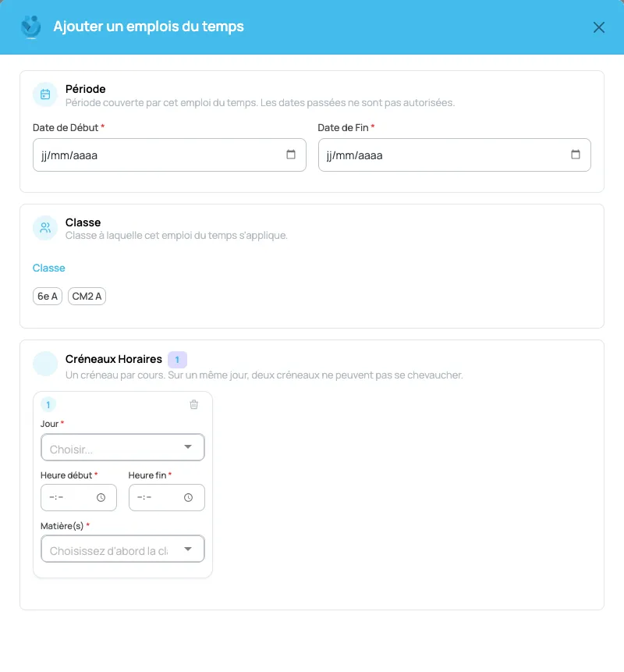This screenshot has width=624, height=672.
Task: Open the Matière(s) dropdown
Action: pyautogui.click(x=122, y=549)
